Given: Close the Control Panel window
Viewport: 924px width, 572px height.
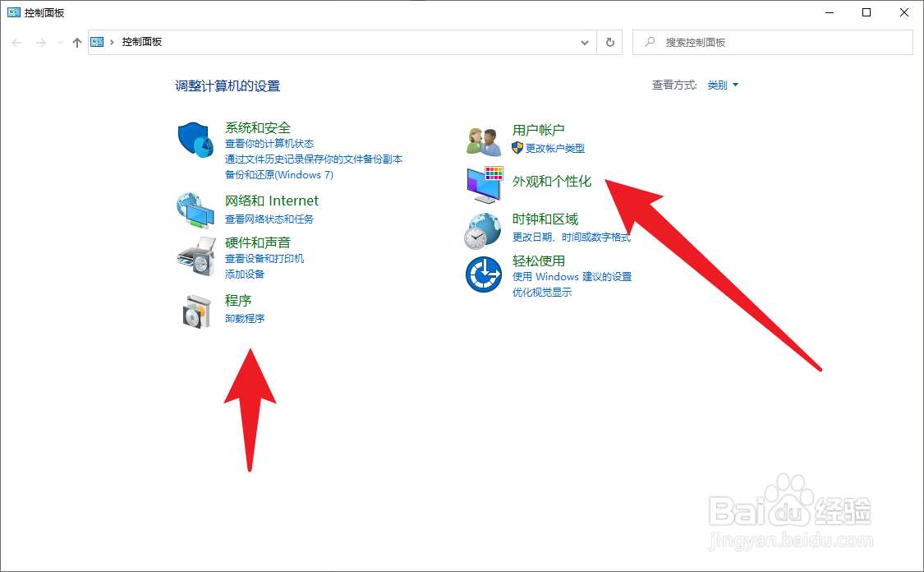Looking at the screenshot, I should click(x=904, y=12).
